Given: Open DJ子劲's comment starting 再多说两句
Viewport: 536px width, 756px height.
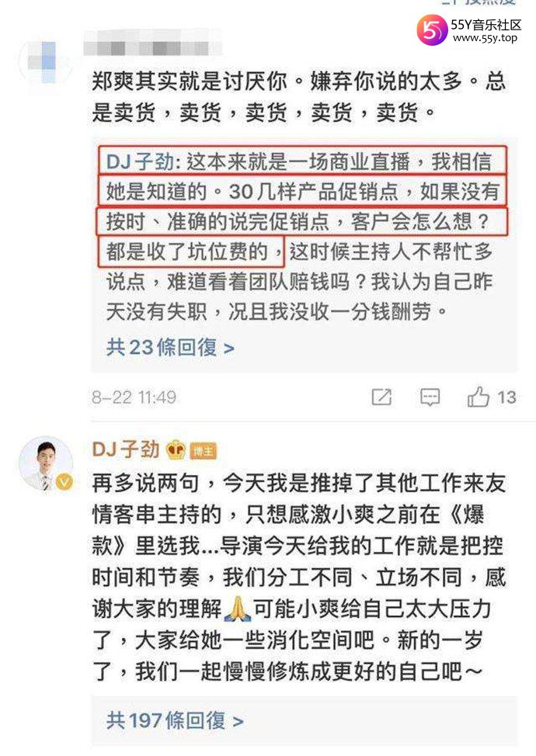Looking at the screenshot, I should 299,577.
